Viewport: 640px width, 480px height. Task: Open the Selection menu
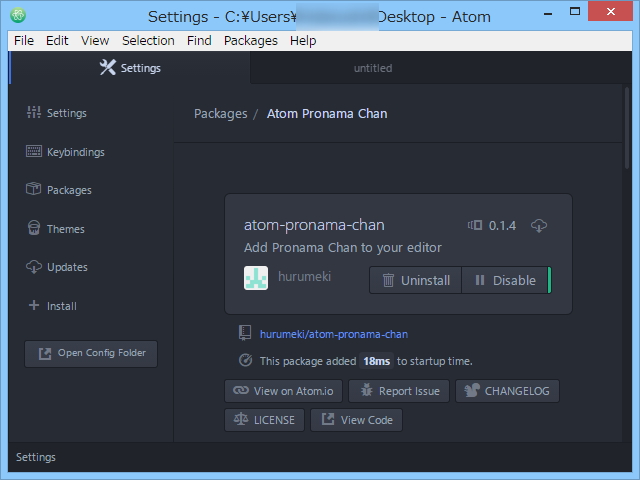pos(148,41)
